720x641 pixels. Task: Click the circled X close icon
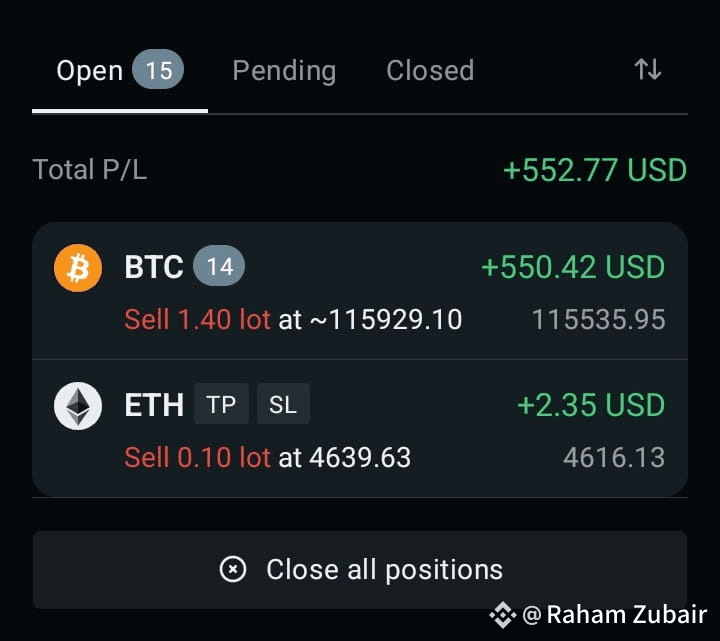[233, 569]
